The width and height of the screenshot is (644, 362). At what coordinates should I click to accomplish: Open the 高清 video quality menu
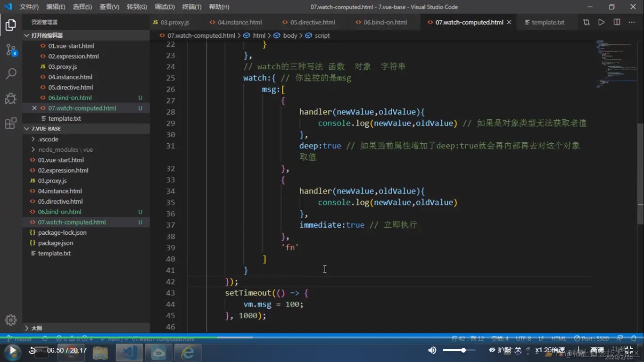click(x=597, y=350)
